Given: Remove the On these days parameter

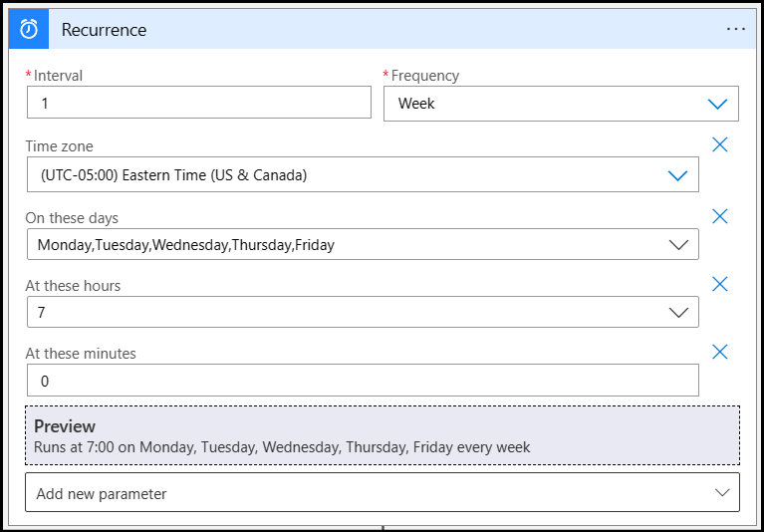Looking at the screenshot, I should click(719, 216).
